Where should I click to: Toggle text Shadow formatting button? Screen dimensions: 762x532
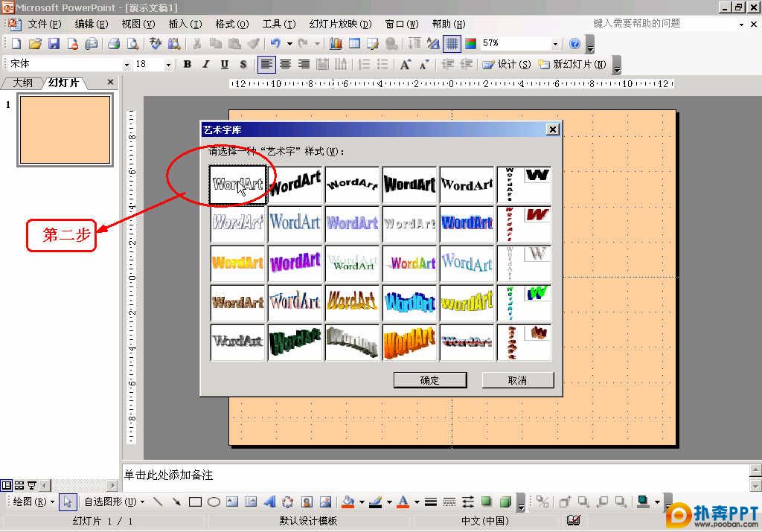(x=243, y=64)
